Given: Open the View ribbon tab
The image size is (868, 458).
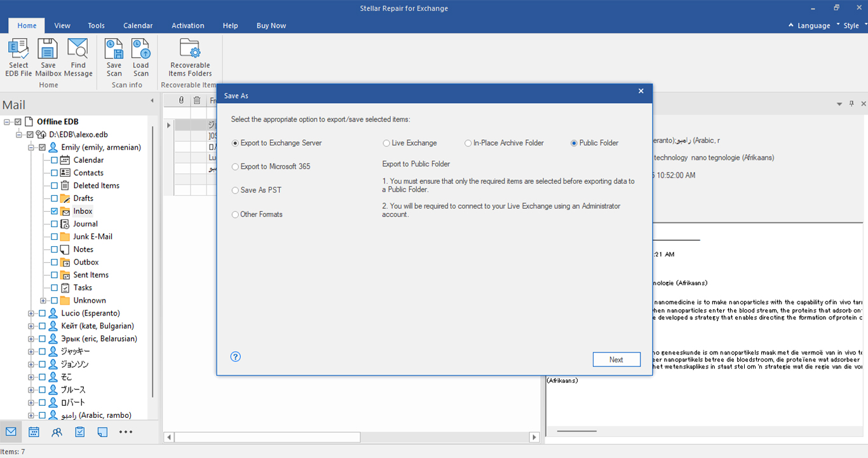Looking at the screenshot, I should 62,25.
